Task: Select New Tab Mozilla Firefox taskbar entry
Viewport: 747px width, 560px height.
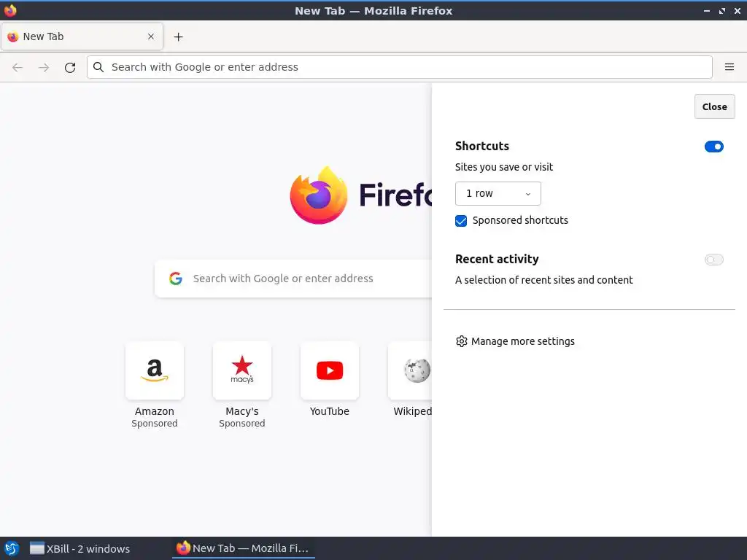Action: pos(243,548)
